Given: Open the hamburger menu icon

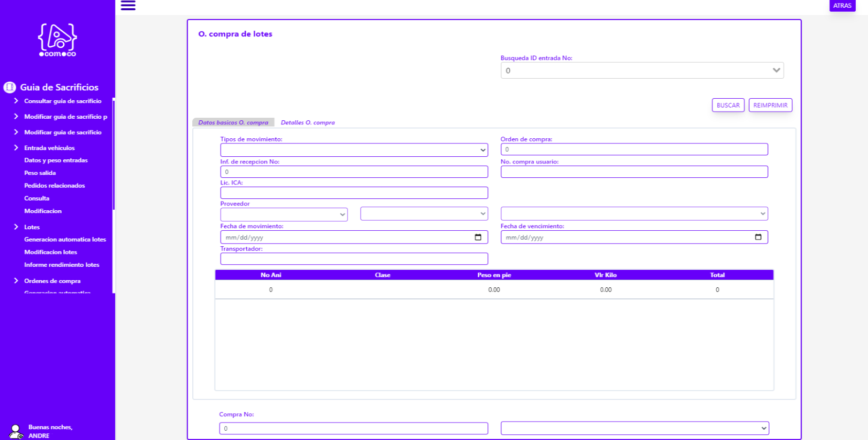Looking at the screenshot, I should 128,6.
